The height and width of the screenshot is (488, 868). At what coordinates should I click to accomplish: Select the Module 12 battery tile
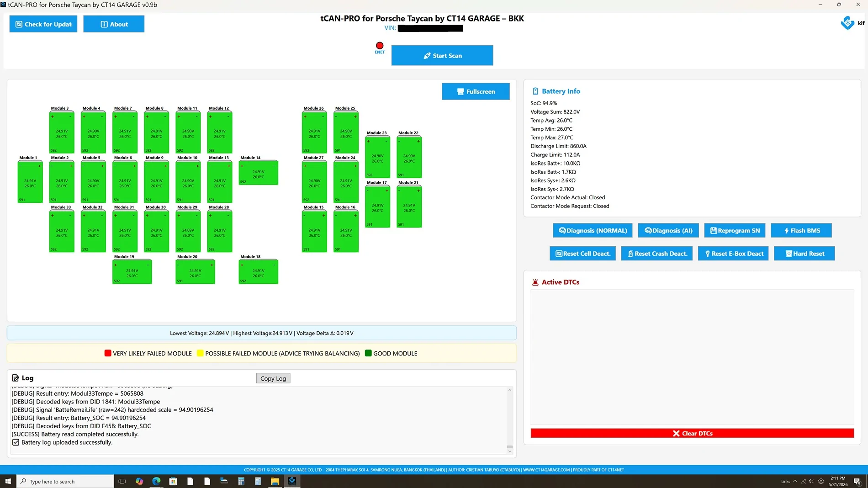point(220,132)
